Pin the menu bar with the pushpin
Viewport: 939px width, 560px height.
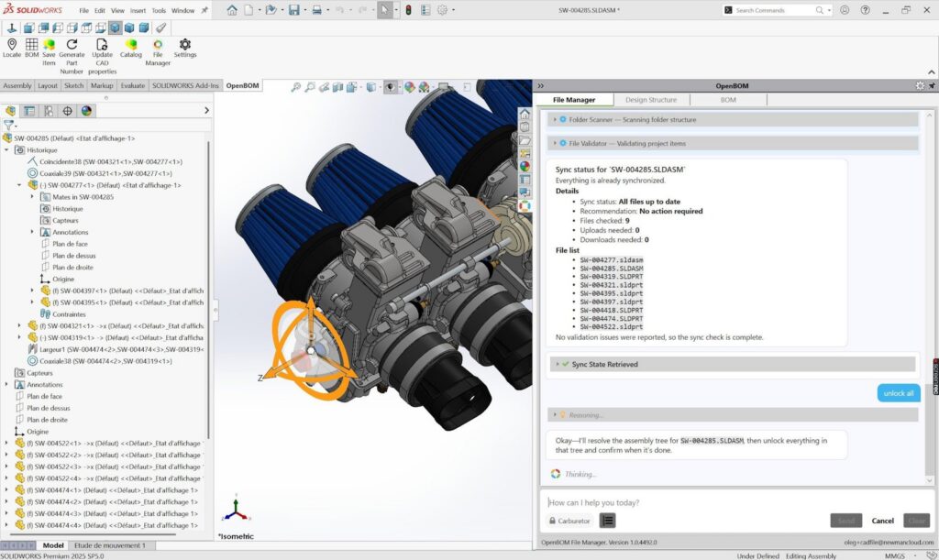coord(204,10)
